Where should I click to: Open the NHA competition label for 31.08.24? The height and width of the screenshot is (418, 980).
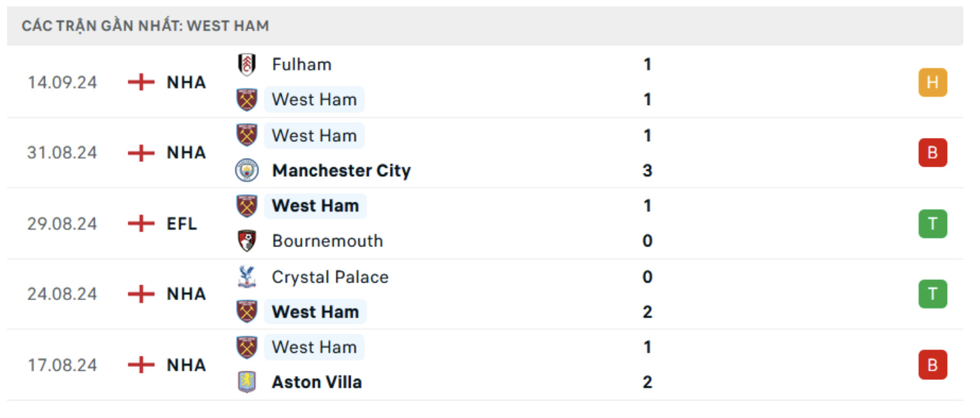coord(186,153)
